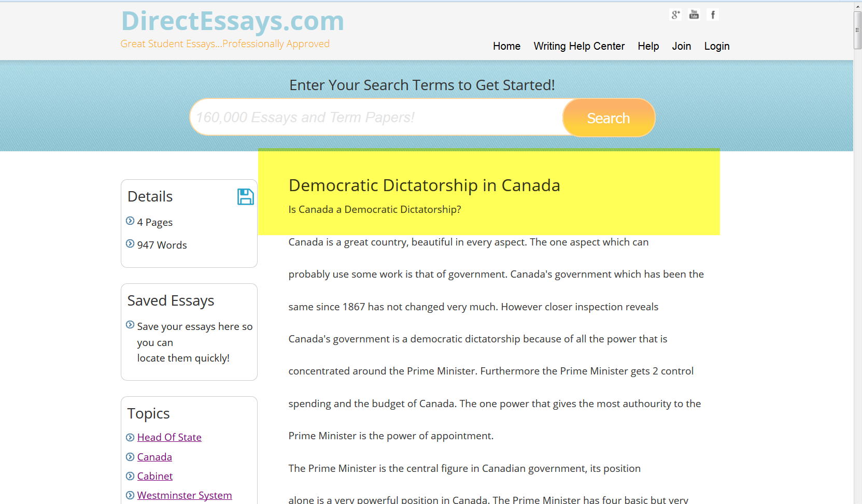Click bullet icon next to 4 Pages
The height and width of the screenshot is (504, 862).
click(x=130, y=221)
